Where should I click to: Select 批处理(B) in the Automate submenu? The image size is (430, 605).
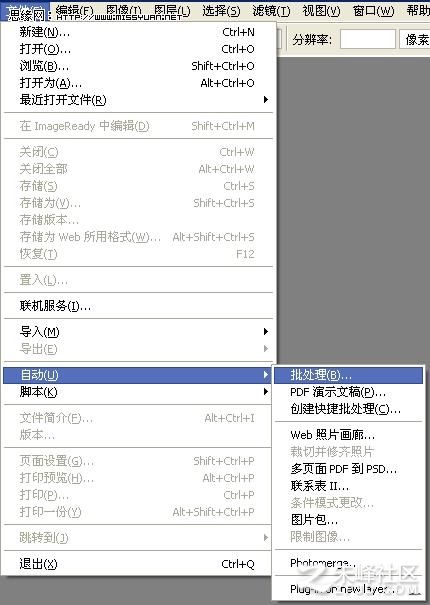coord(348,375)
